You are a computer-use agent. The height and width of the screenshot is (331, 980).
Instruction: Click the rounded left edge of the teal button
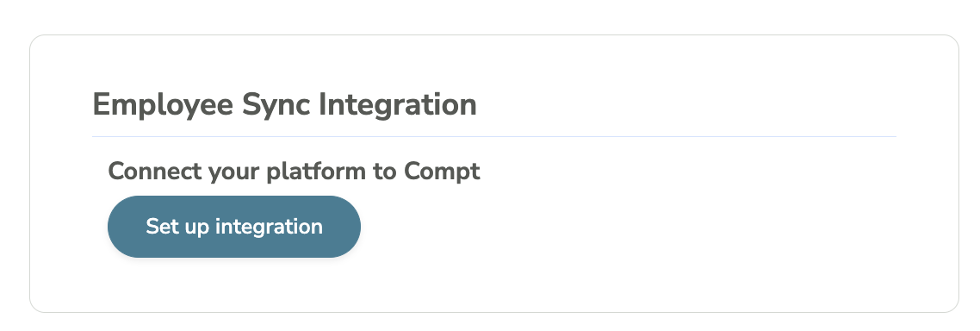119,227
